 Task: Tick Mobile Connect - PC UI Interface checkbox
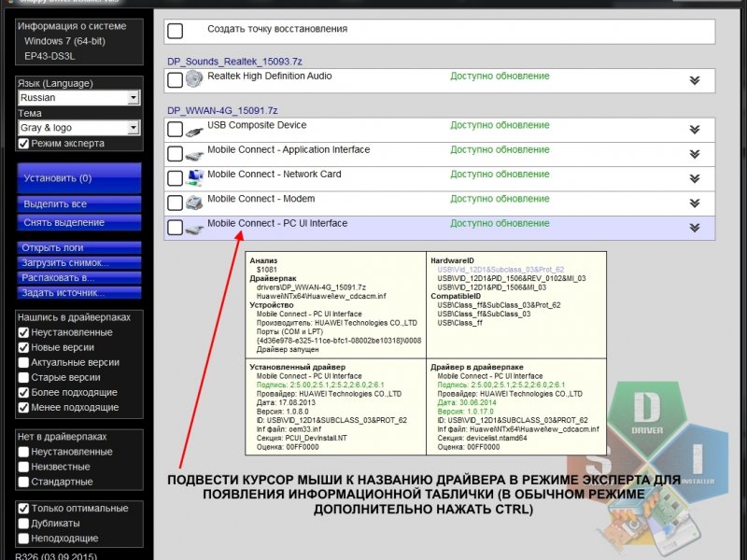(x=175, y=227)
